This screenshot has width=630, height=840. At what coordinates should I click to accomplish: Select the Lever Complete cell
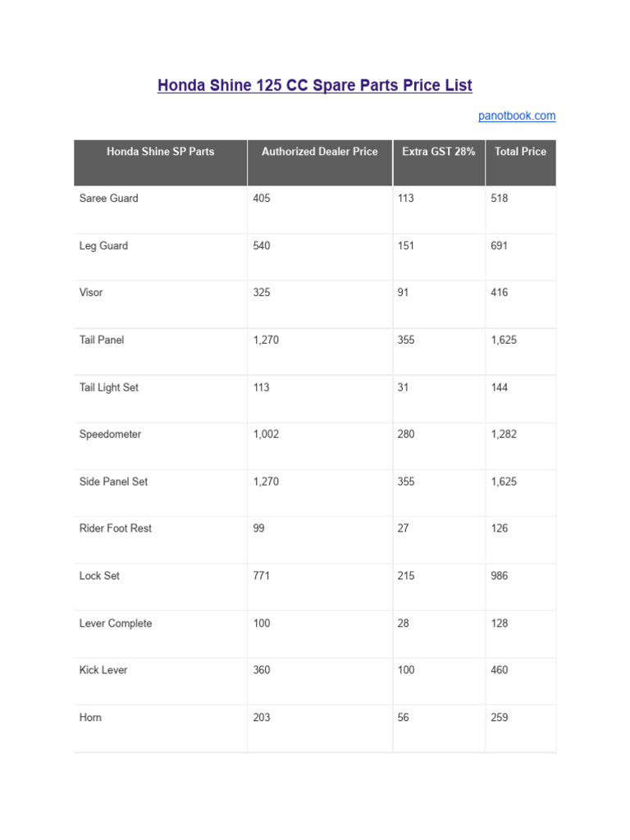(x=116, y=623)
